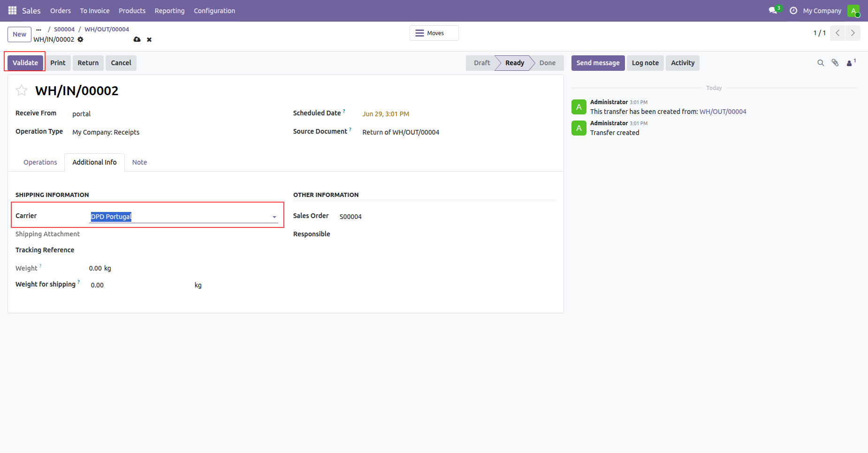Image resolution: width=868 pixels, height=453 pixels.
Task: Open the gear actions menu beside WH/IN/00002
Action: click(81, 39)
